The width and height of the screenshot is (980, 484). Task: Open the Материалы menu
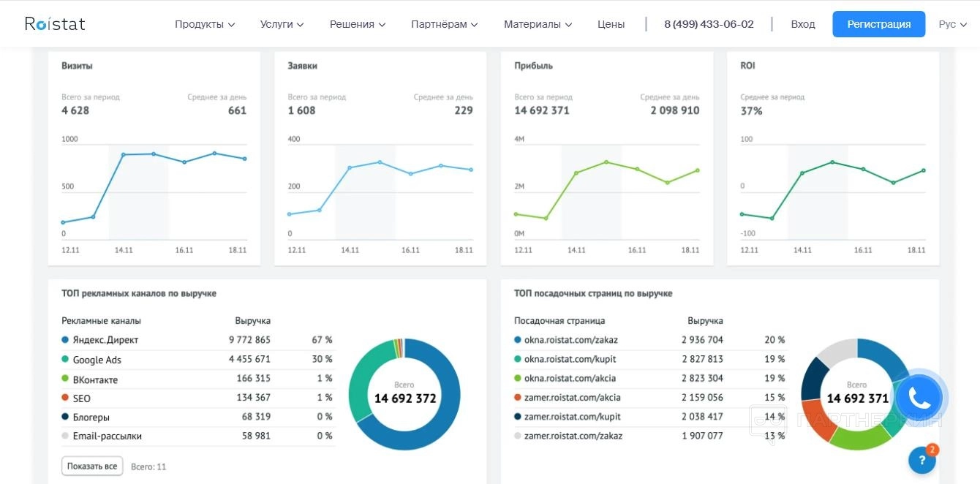coord(538,24)
